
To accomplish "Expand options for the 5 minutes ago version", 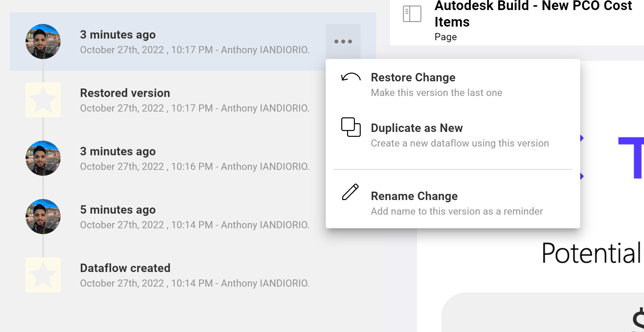I will 194,216.
